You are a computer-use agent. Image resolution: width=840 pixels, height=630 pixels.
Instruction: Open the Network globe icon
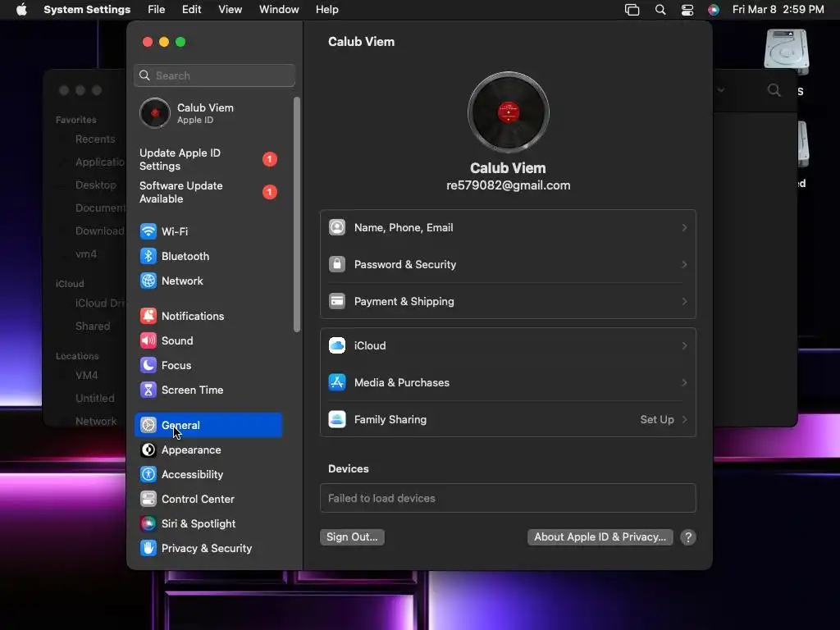(148, 281)
